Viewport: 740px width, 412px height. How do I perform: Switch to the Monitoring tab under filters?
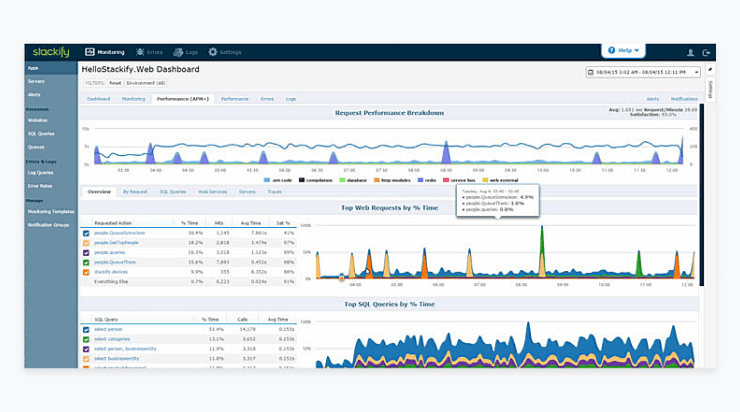pos(134,99)
